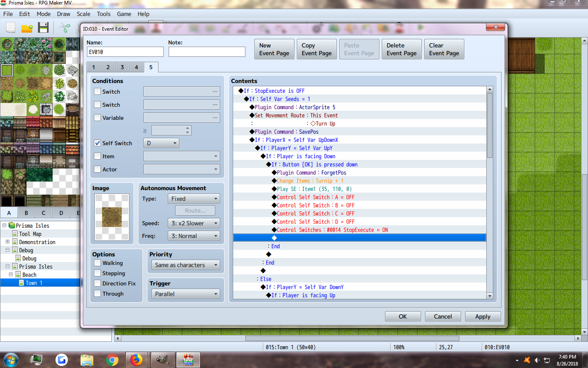
Task: Click the network tray icon
Action: coord(547,360)
